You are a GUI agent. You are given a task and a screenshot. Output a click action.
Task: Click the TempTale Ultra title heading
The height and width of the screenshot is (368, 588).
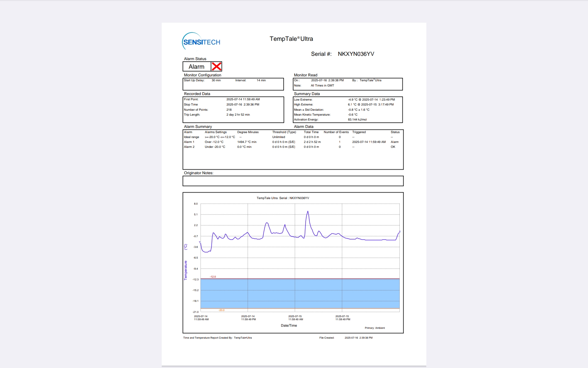[291, 39]
